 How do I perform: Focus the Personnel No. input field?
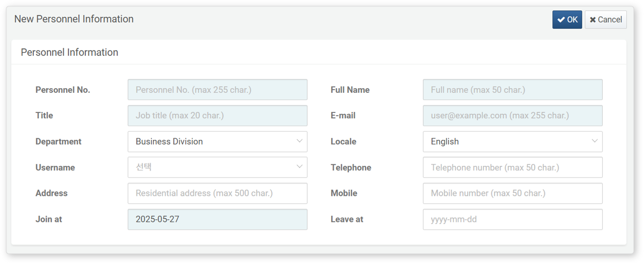[218, 90]
